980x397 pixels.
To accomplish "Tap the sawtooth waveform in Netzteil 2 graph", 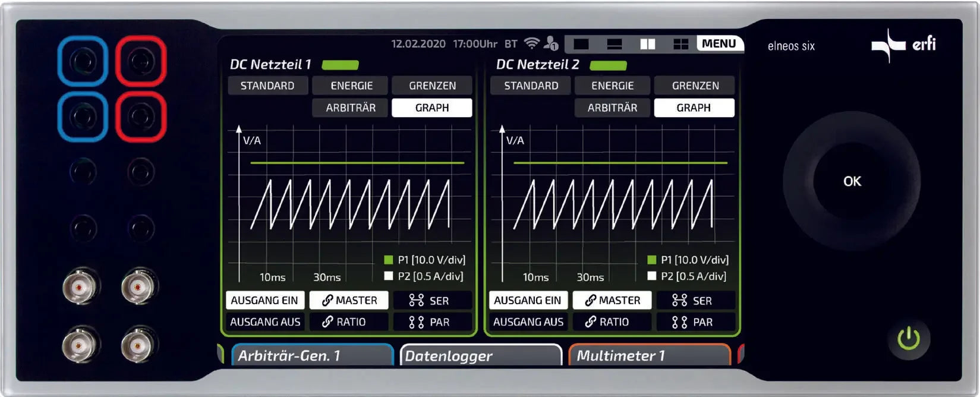I will (614, 203).
